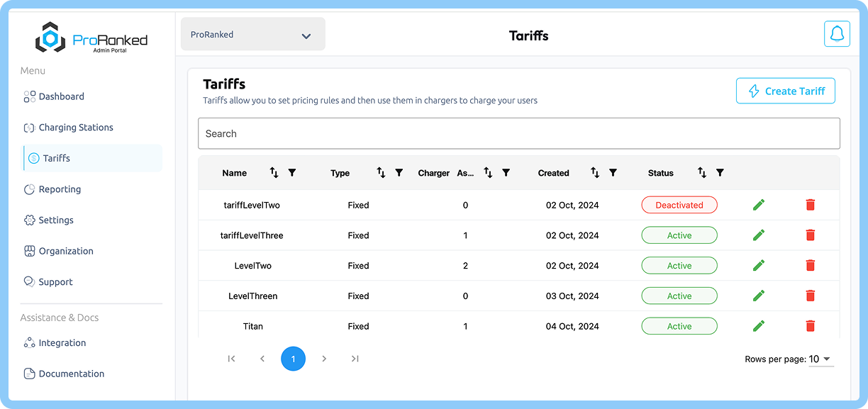The image size is (868, 409).
Task: Delete the Titan tariff using trash icon
Action: [811, 326]
